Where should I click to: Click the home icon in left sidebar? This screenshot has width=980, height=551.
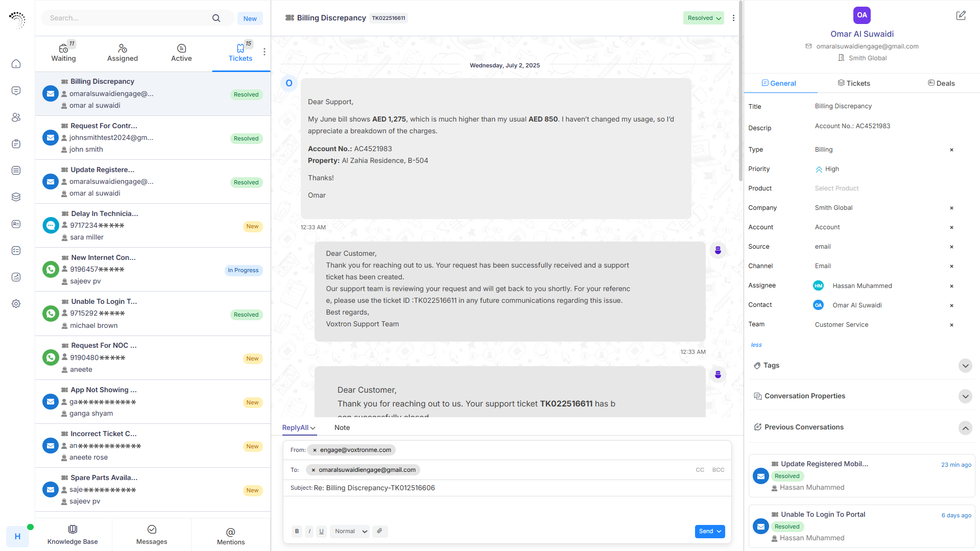click(x=16, y=64)
